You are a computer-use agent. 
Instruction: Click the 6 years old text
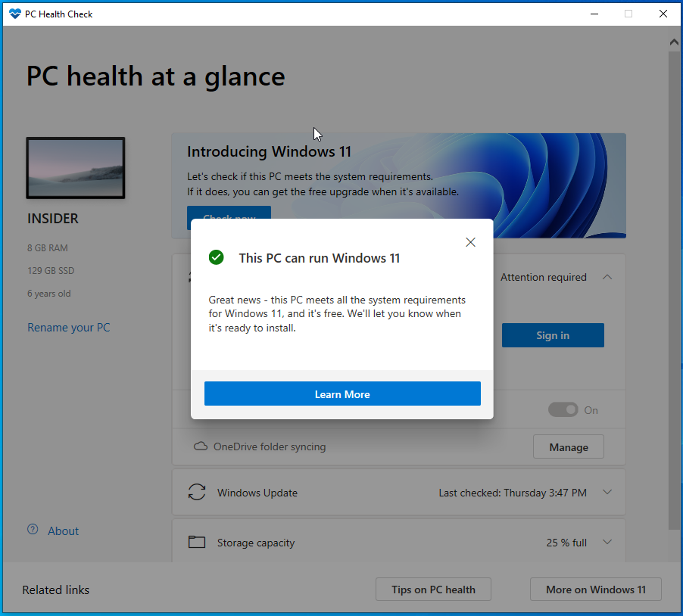point(48,294)
